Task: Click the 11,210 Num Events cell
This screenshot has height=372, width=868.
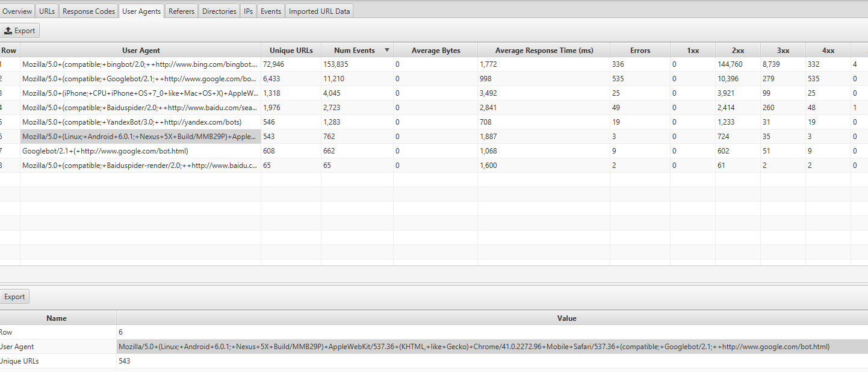Action: pyautogui.click(x=358, y=78)
